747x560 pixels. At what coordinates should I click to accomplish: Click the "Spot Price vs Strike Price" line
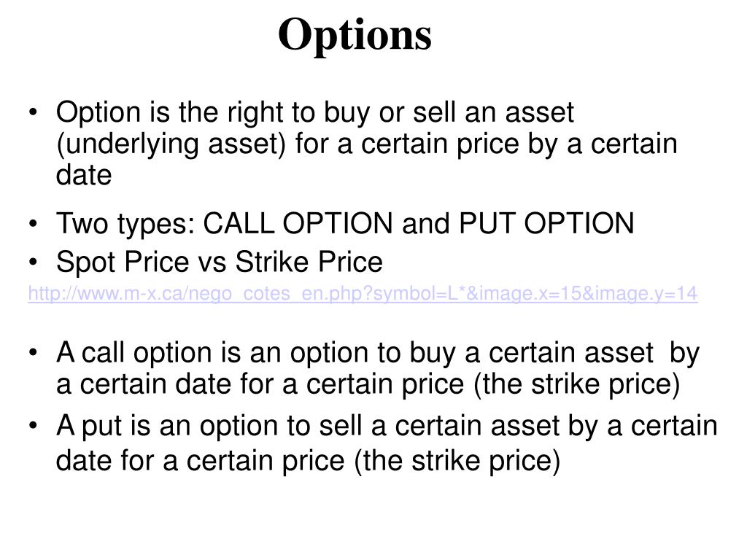pyautogui.click(x=219, y=262)
